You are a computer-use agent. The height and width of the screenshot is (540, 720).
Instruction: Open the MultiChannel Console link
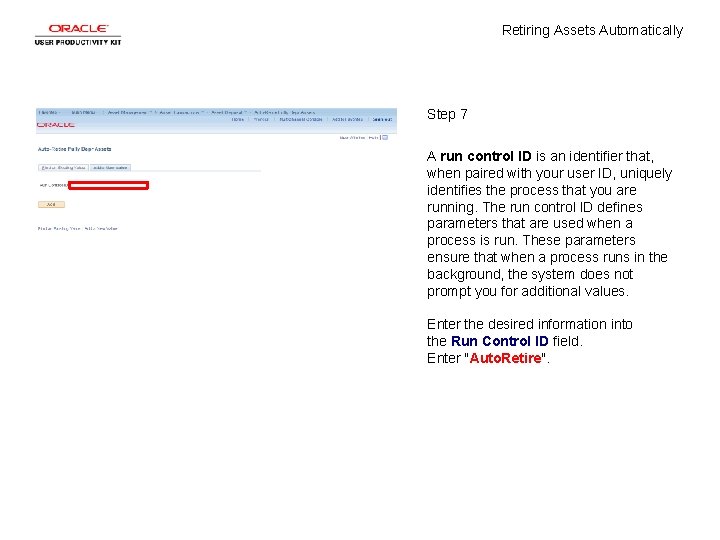pyautogui.click(x=301, y=119)
